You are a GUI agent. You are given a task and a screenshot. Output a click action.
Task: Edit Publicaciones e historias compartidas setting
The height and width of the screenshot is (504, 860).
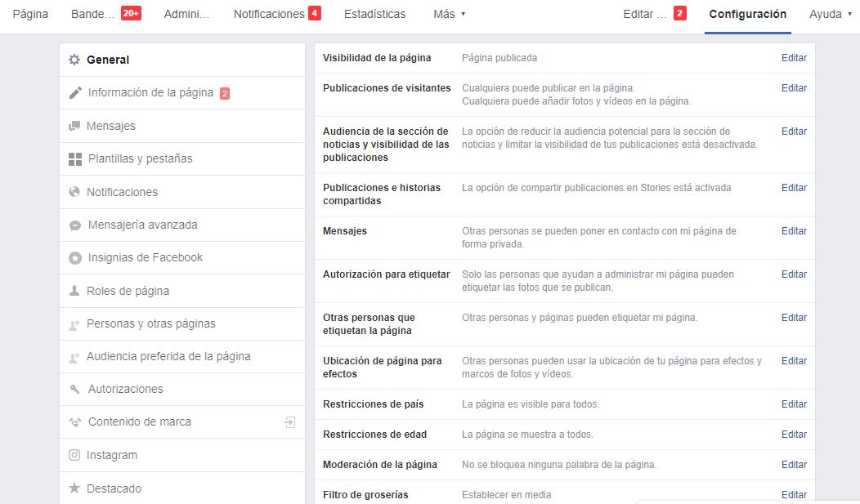[x=794, y=187]
